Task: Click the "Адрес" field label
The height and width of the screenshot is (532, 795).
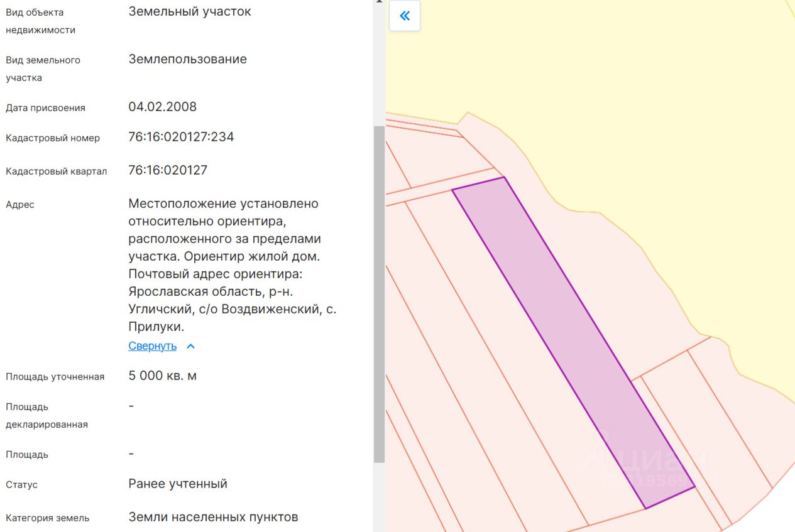Action: pyautogui.click(x=20, y=205)
